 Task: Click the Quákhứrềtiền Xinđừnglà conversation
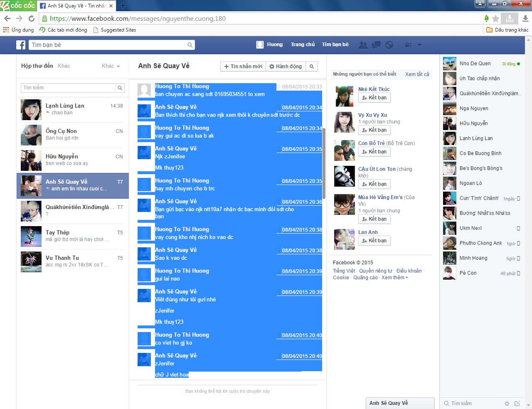(73, 211)
